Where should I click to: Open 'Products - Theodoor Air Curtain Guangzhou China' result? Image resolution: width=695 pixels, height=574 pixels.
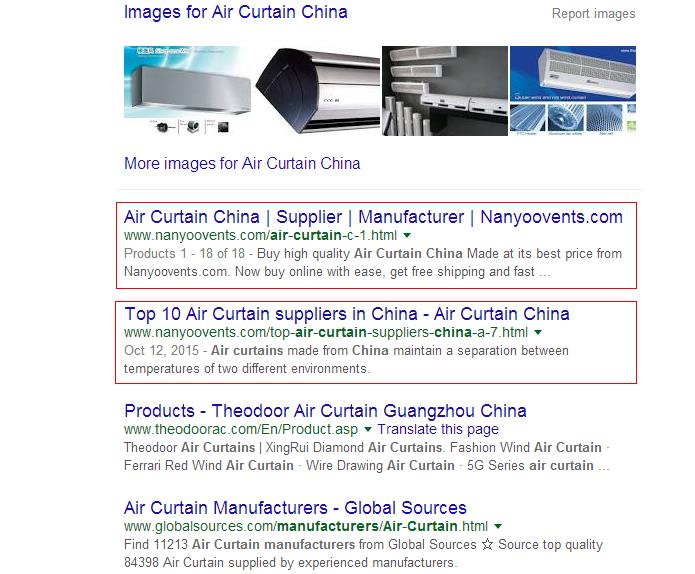(325, 411)
